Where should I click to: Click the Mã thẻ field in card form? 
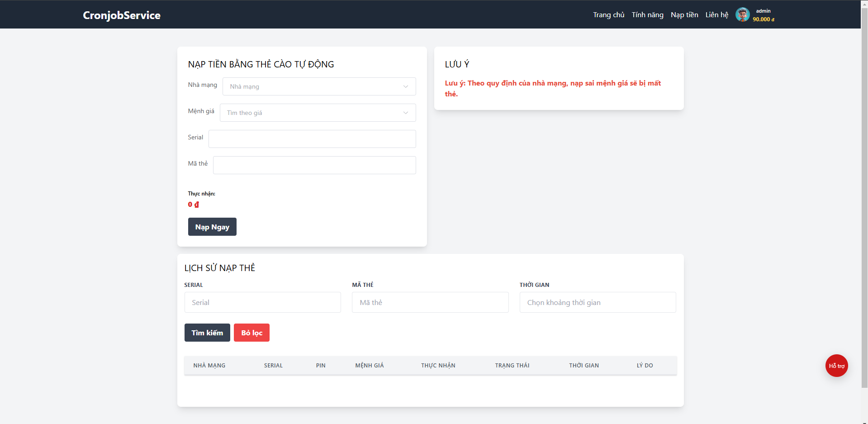314,165
